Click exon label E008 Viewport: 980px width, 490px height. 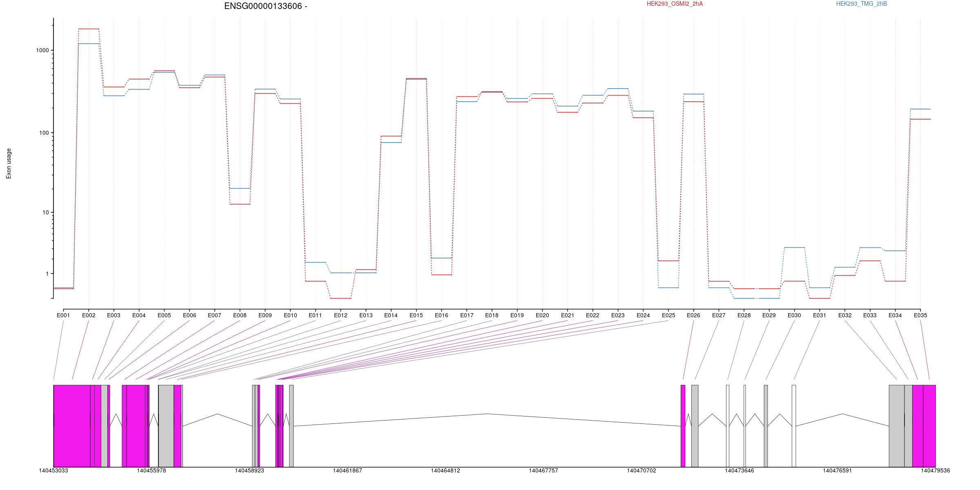240,315
